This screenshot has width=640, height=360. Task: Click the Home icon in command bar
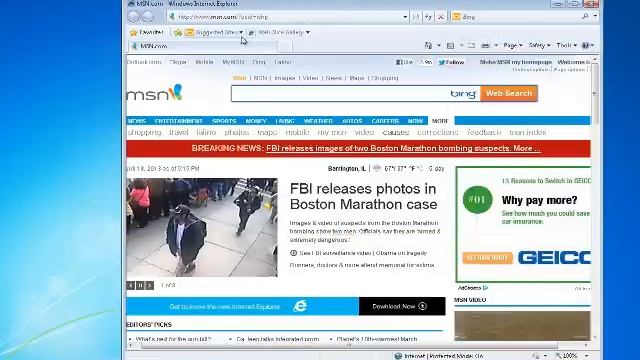[428, 45]
